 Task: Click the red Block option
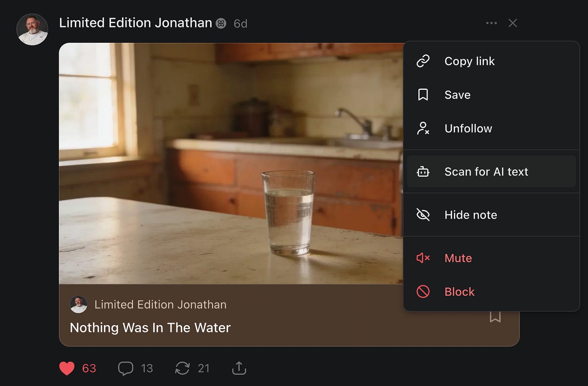[491, 292]
